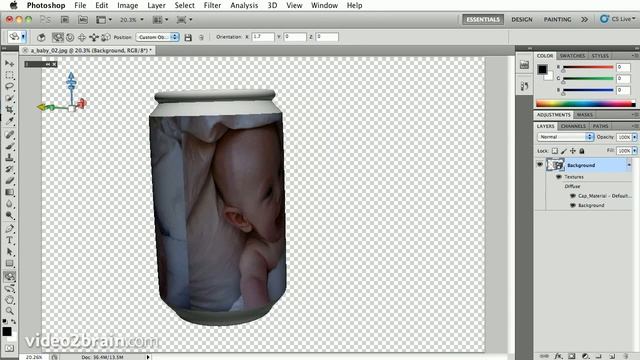Select the Gradient tool

click(x=9, y=192)
